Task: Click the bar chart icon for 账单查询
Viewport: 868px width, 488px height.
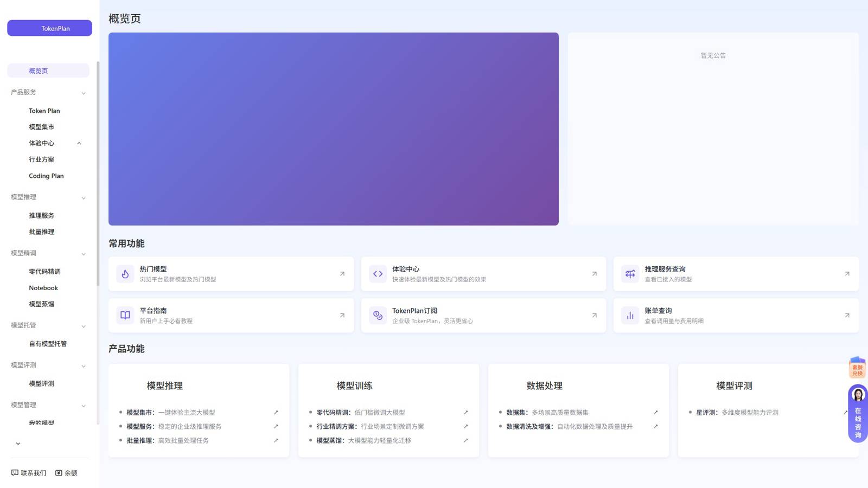Action: click(630, 315)
